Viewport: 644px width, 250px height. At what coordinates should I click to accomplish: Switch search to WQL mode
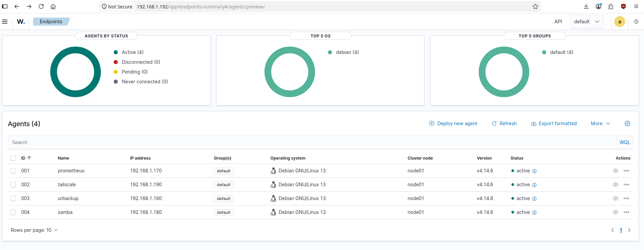coord(625,142)
